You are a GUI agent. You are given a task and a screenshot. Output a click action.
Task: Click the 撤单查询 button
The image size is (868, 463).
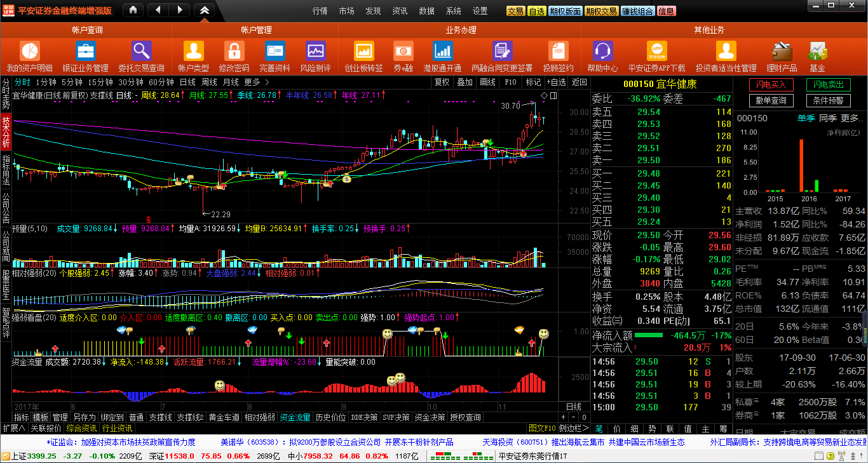click(x=771, y=100)
